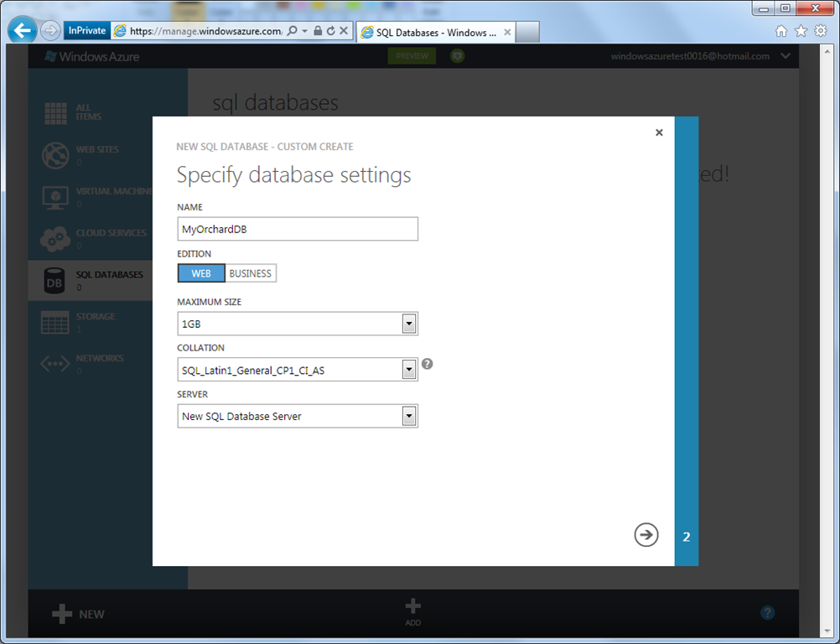
Task: Open the SQL Databases sidebar item
Action: click(107, 280)
